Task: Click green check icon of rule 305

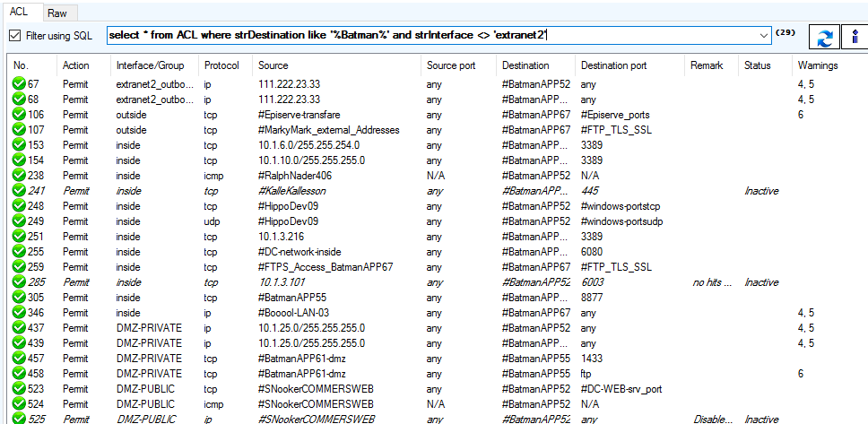Action: 20,298
